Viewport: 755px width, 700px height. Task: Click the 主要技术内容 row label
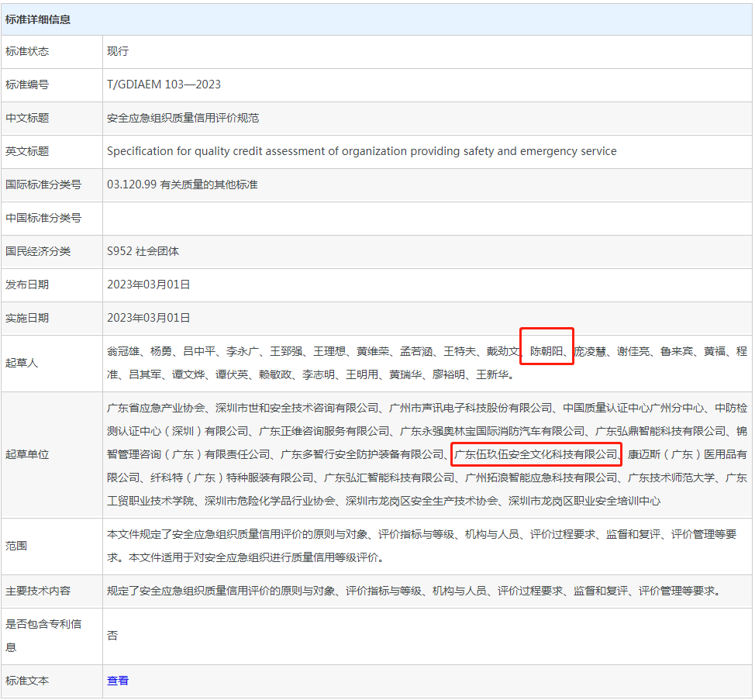tap(38, 591)
